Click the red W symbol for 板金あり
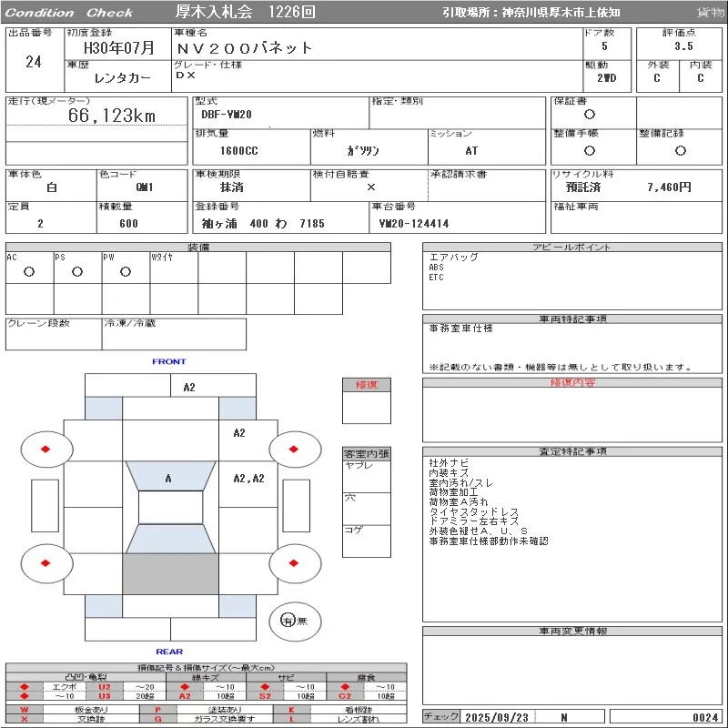728x728 pixels. pos(25,709)
